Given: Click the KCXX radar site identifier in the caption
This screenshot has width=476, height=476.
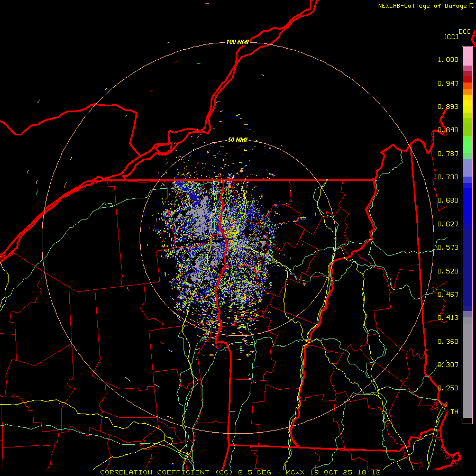Looking at the screenshot, I should (x=295, y=472).
